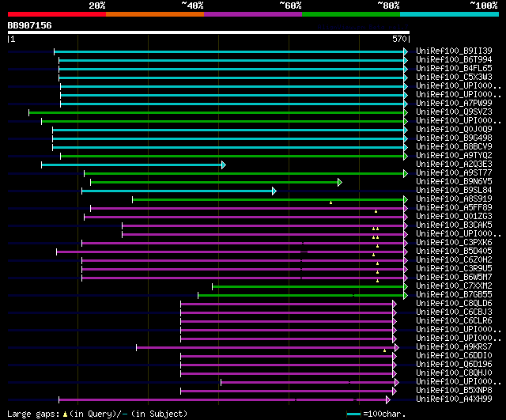The height and width of the screenshot is (420, 506).
Task: Click the green arrowhead ending the B9N6V5 alignment
Action: point(340,183)
